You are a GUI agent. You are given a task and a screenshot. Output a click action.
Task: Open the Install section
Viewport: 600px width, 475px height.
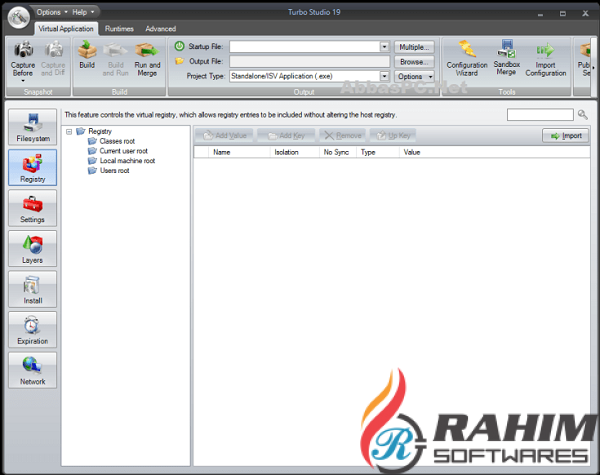[x=33, y=289]
